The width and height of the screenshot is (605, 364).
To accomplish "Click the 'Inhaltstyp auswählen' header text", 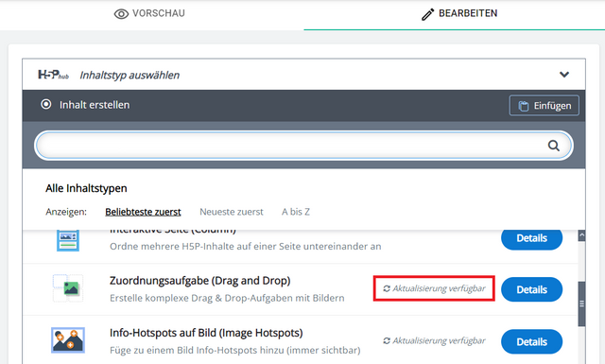I will pyautogui.click(x=130, y=75).
